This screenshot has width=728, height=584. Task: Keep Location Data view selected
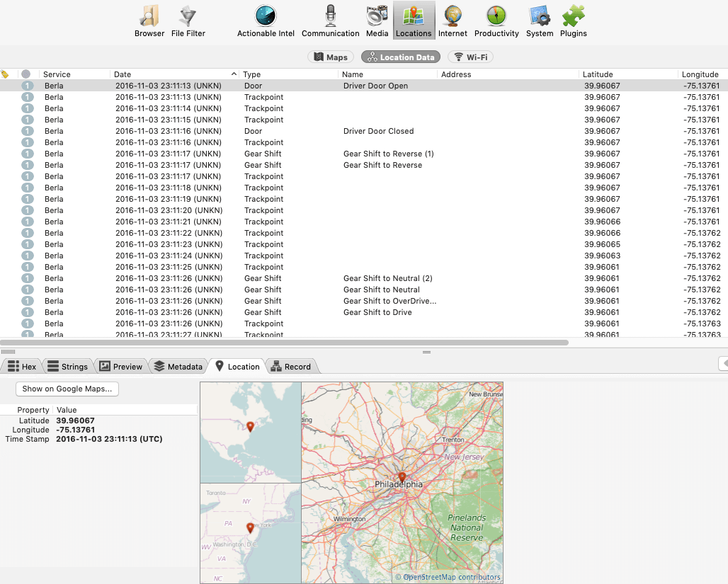(x=400, y=57)
